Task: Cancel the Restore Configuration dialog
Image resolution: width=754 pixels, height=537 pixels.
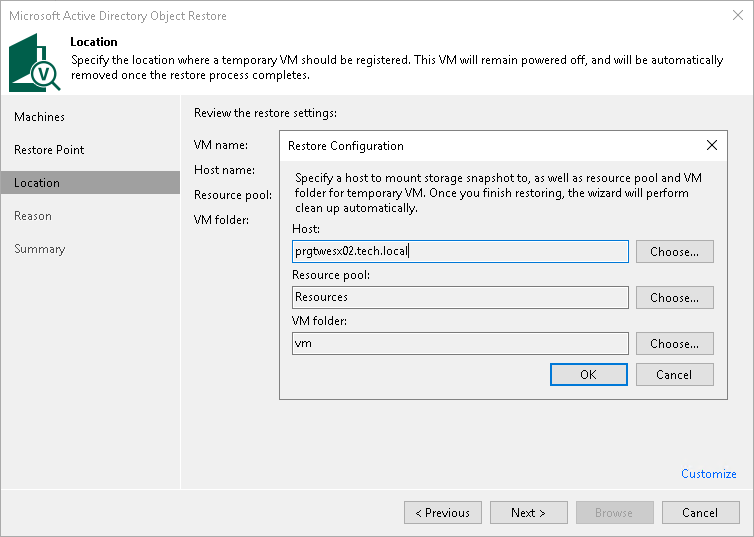Action: click(x=675, y=375)
